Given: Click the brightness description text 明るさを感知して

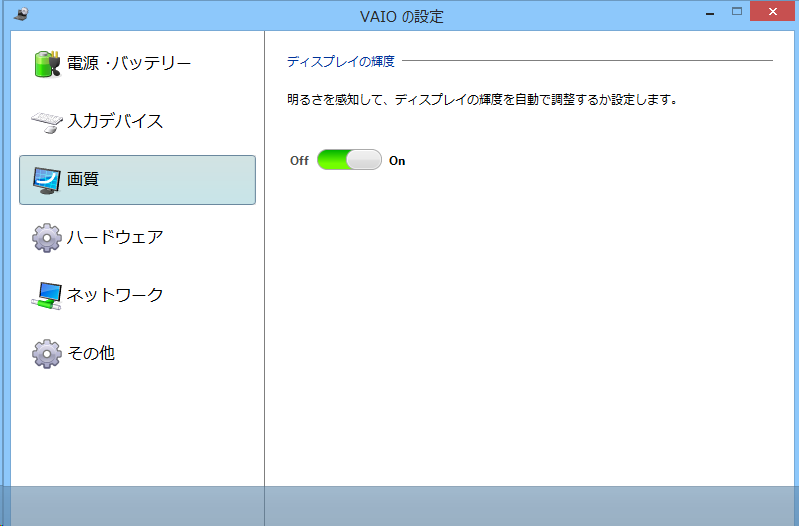Looking at the screenshot, I should point(482,99).
